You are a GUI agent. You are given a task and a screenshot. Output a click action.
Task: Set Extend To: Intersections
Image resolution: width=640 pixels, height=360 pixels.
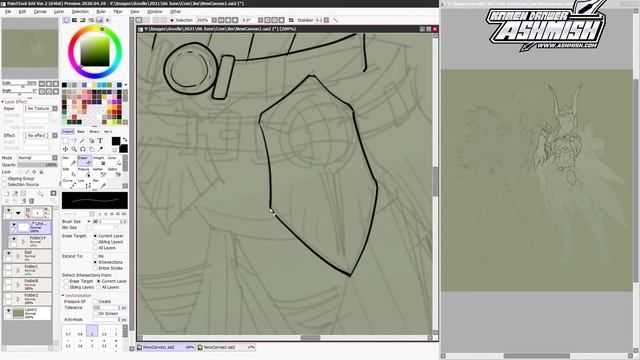click(x=95, y=262)
